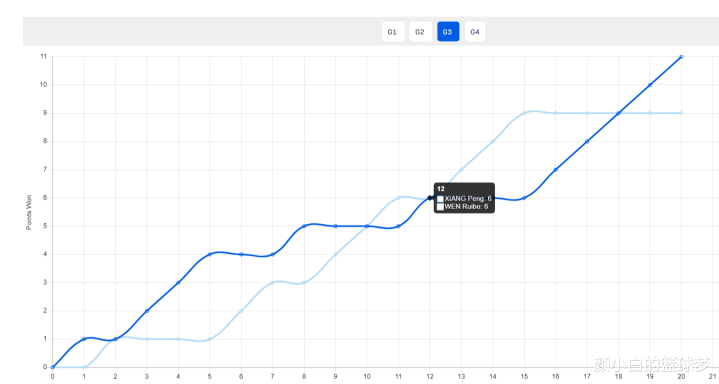The height and width of the screenshot is (384, 719).
Task: Click light blue data point at rally 15
Action: point(524,113)
